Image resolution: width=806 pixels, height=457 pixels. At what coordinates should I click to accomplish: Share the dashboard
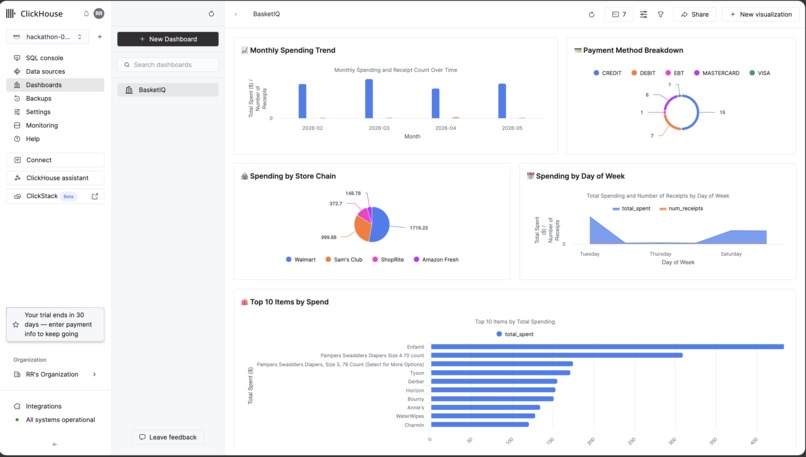point(695,14)
